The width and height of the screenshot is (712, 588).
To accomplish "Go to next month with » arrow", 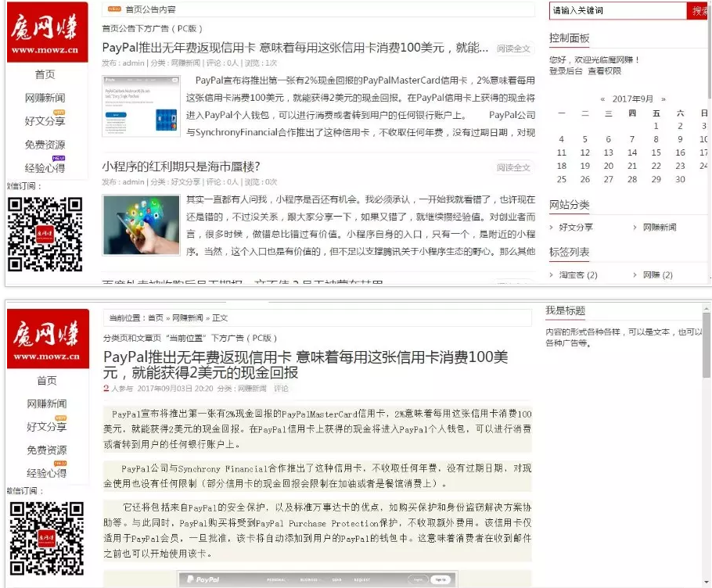I will [x=663, y=99].
